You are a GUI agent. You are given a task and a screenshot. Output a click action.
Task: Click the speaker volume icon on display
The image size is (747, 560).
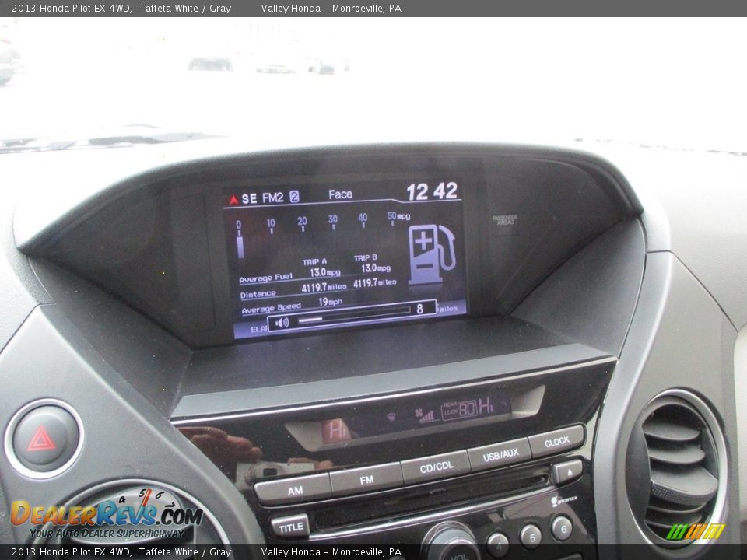(282, 323)
